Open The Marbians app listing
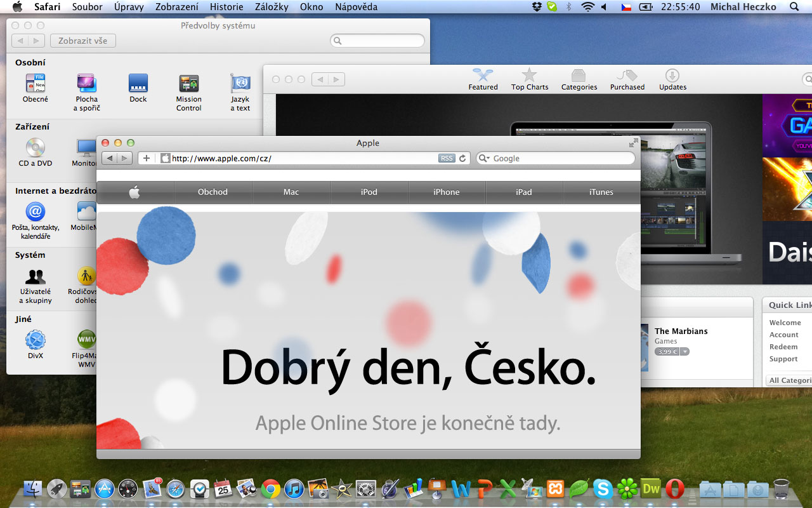Image resolution: width=812 pixels, height=508 pixels. click(x=681, y=331)
